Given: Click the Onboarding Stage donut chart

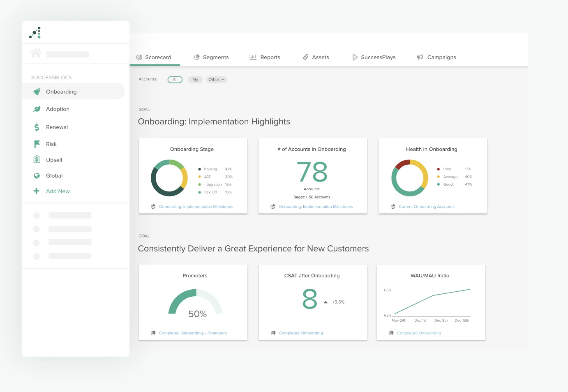Looking at the screenshot, I should (169, 178).
